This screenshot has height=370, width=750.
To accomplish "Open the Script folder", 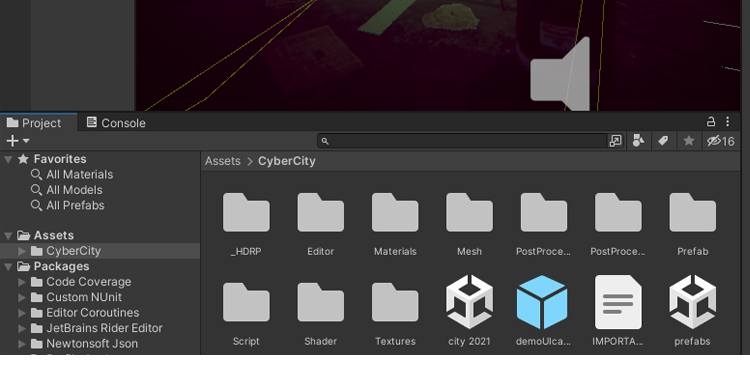I will click(246, 303).
